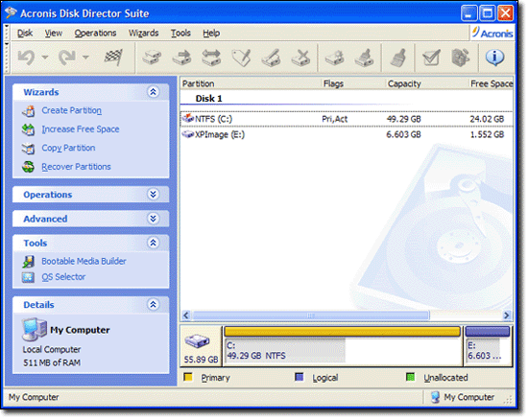528x420 pixels.
Task: Launch the Increase Free Space wizard
Action: 80,129
